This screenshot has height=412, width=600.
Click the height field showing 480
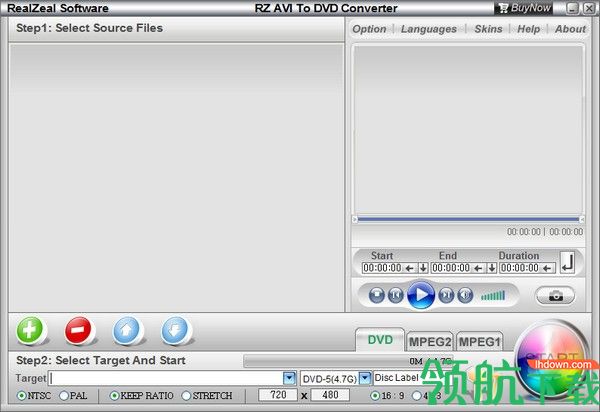[x=330, y=395]
